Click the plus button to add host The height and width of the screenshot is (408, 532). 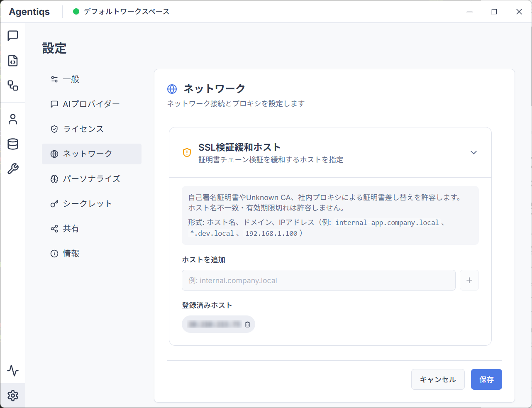[469, 280]
